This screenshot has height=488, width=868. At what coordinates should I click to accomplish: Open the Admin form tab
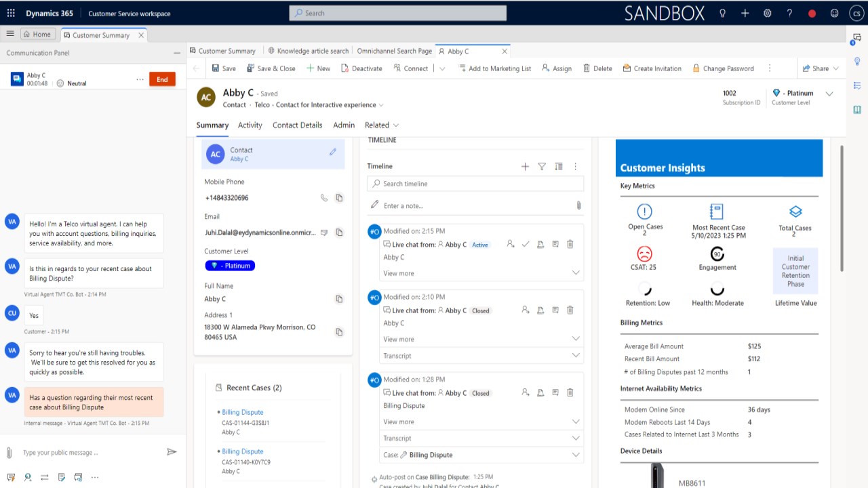tap(344, 125)
